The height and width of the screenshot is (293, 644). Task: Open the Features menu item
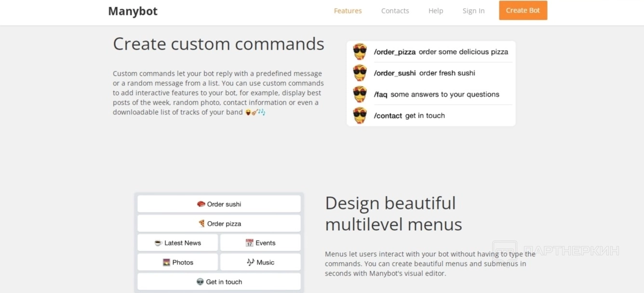point(348,11)
